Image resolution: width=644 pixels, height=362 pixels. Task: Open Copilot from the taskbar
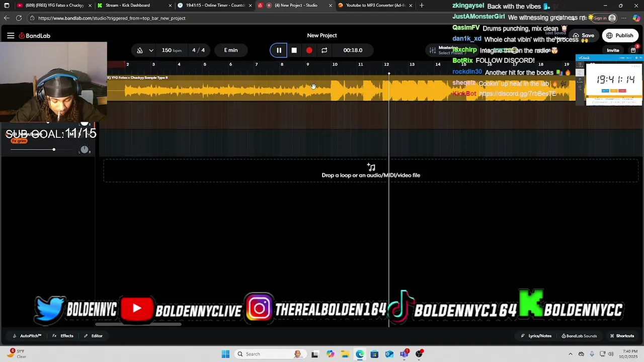[x=330, y=354]
